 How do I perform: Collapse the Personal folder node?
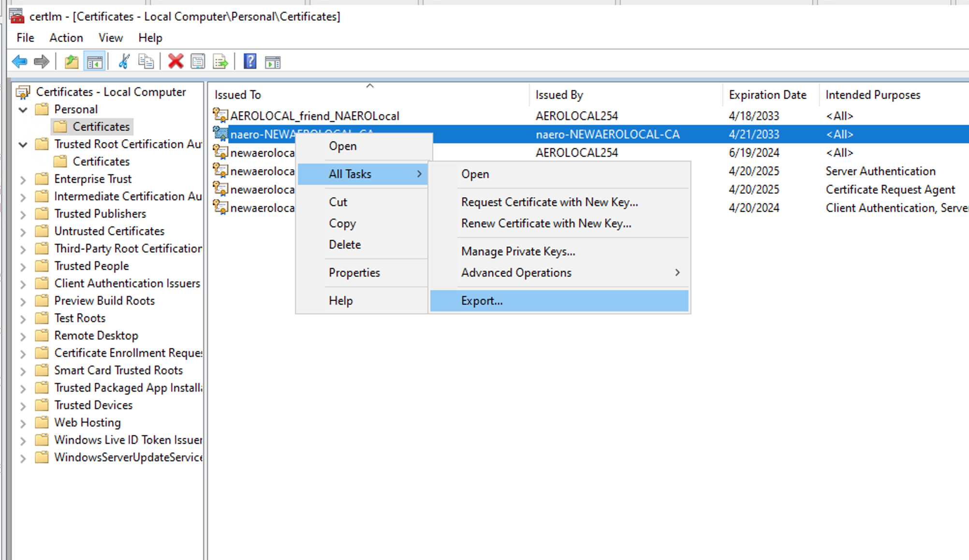click(x=23, y=110)
